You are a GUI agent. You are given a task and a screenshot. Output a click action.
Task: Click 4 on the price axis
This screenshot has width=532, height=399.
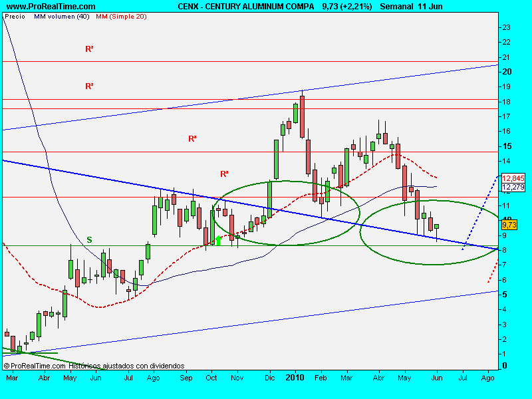(x=505, y=309)
